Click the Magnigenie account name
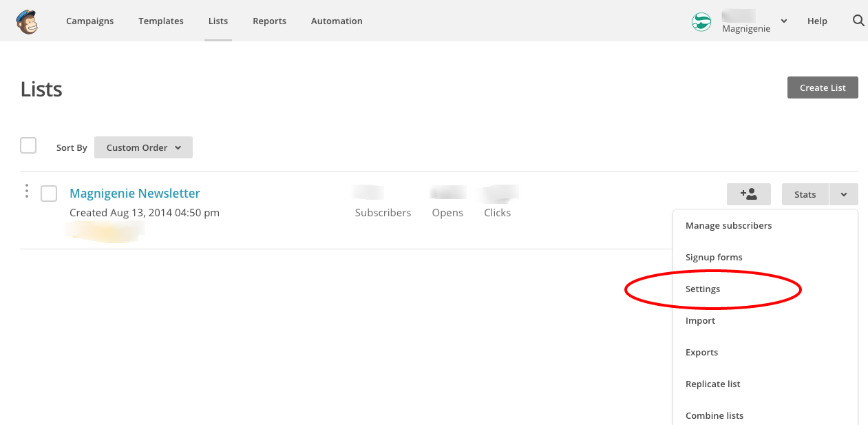The image size is (868, 425). [x=746, y=29]
